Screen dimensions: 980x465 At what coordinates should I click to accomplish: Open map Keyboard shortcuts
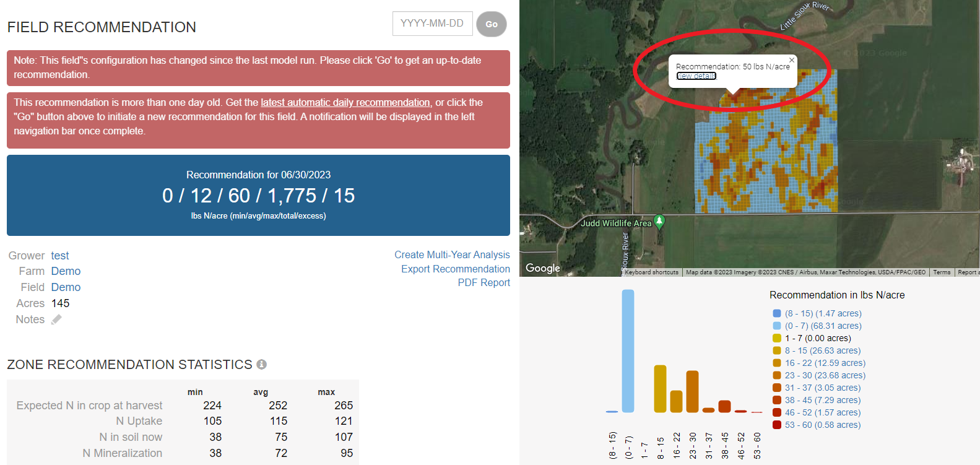(x=651, y=272)
